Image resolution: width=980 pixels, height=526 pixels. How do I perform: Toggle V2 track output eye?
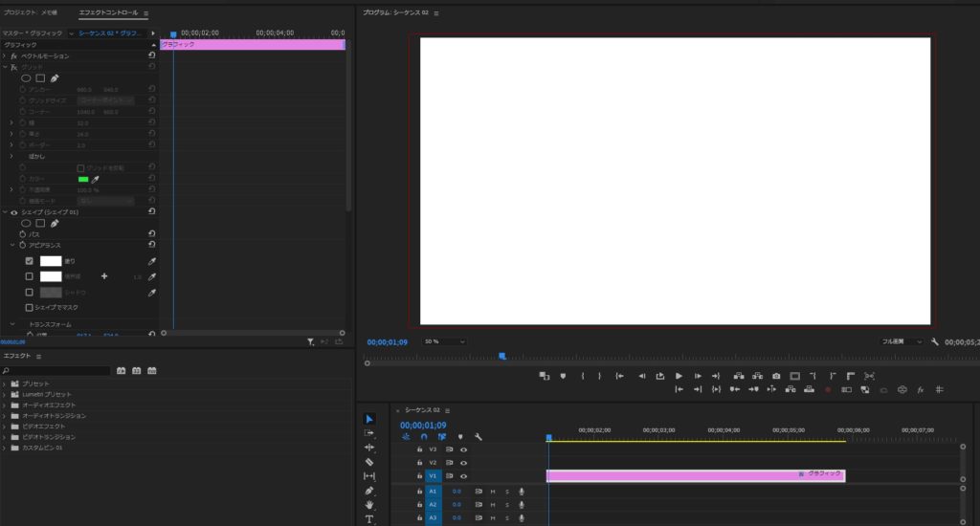pyautogui.click(x=464, y=463)
